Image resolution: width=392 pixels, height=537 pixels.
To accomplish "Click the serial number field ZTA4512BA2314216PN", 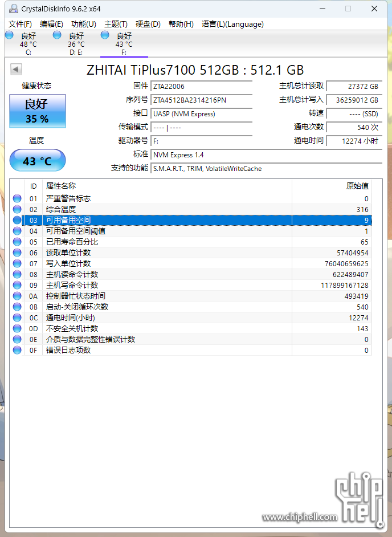I will click(x=201, y=100).
